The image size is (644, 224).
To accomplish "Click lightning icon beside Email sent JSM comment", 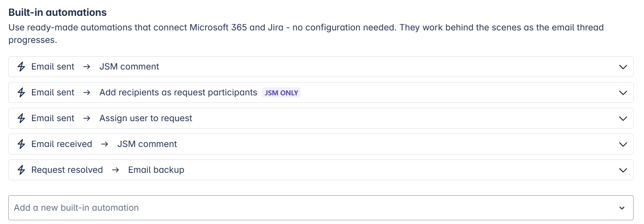I will pos(21,67).
